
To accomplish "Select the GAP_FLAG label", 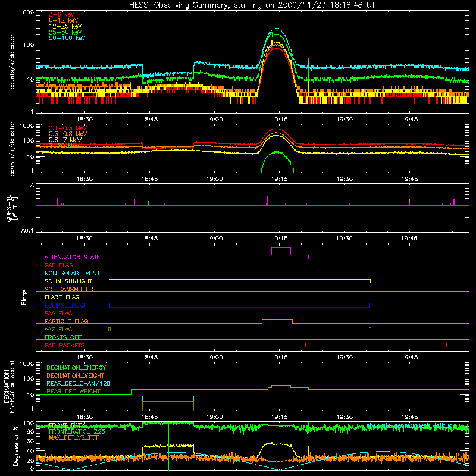I will click(x=58, y=265).
